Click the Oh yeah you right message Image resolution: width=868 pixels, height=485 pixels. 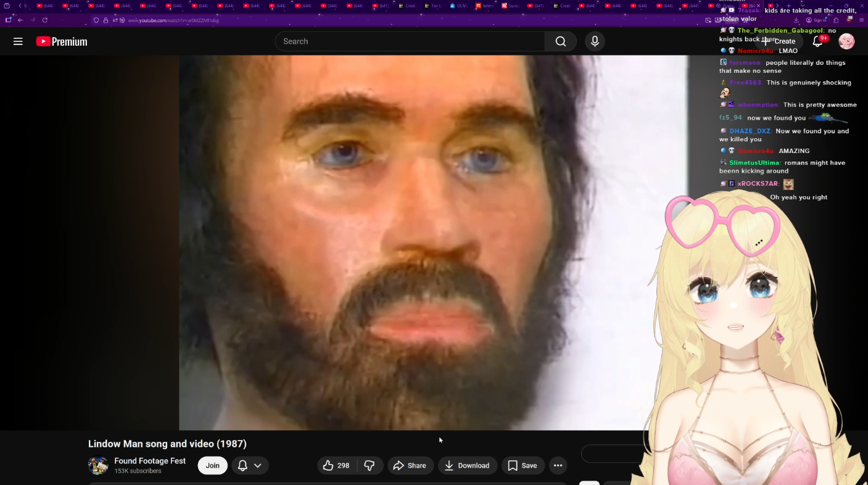[x=799, y=197]
